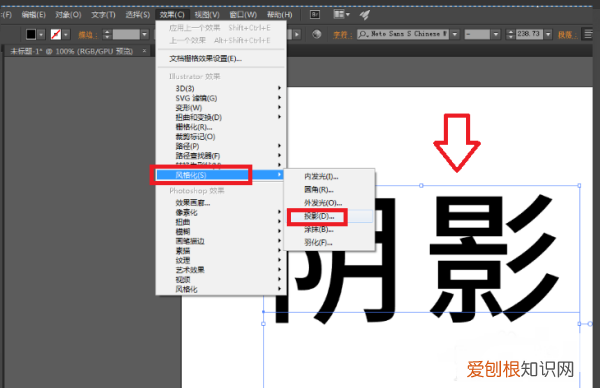Click the 段落 paragraph panel link
Image resolution: width=600 pixels, height=388 pixels.
567,35
